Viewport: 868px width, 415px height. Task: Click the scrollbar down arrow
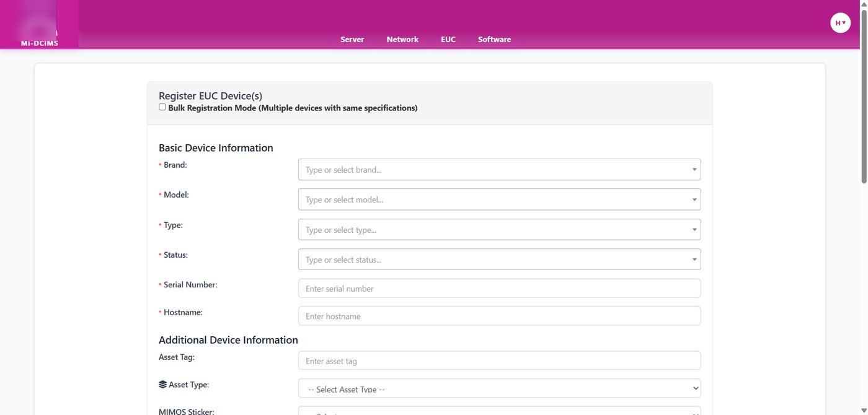(x=864, y=411)
